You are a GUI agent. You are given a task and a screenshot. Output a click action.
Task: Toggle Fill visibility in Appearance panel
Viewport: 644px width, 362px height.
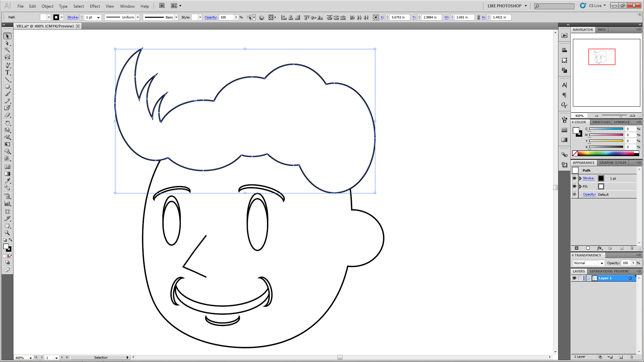(574, 186)
